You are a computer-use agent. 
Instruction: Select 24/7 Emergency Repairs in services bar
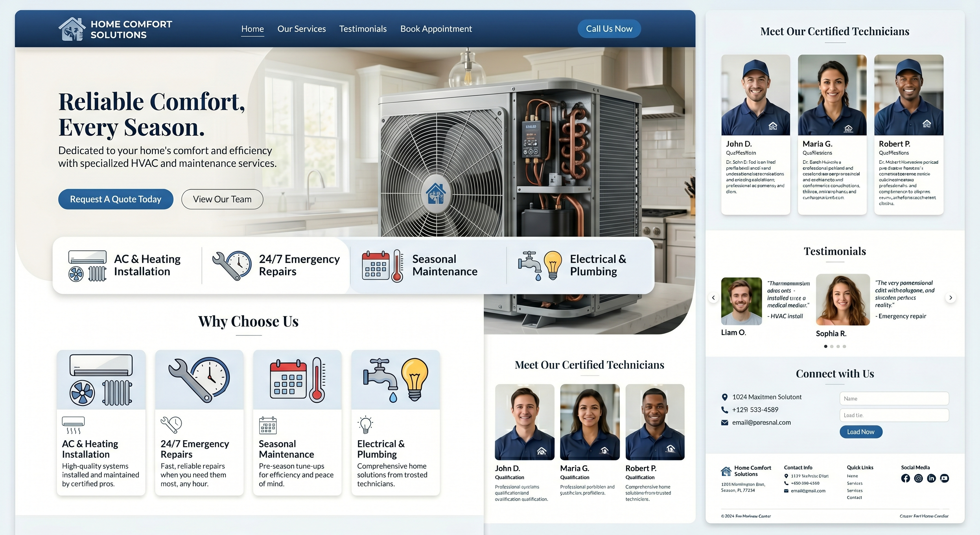tap(299, 265)
